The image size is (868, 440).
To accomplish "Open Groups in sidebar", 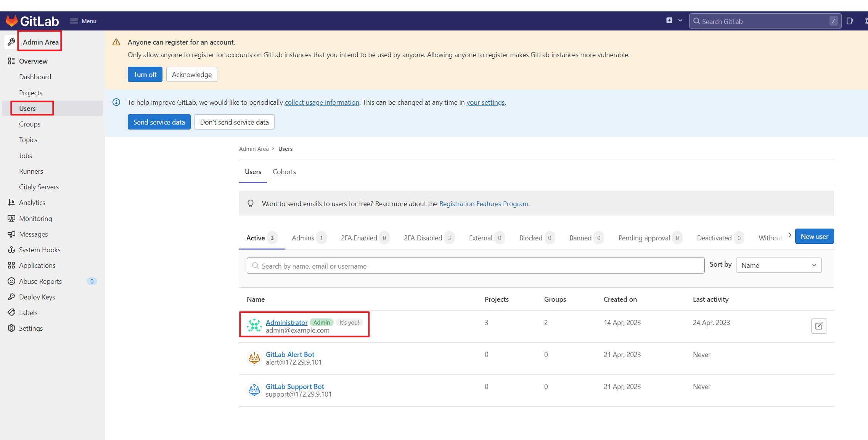I will coord(30,124).
